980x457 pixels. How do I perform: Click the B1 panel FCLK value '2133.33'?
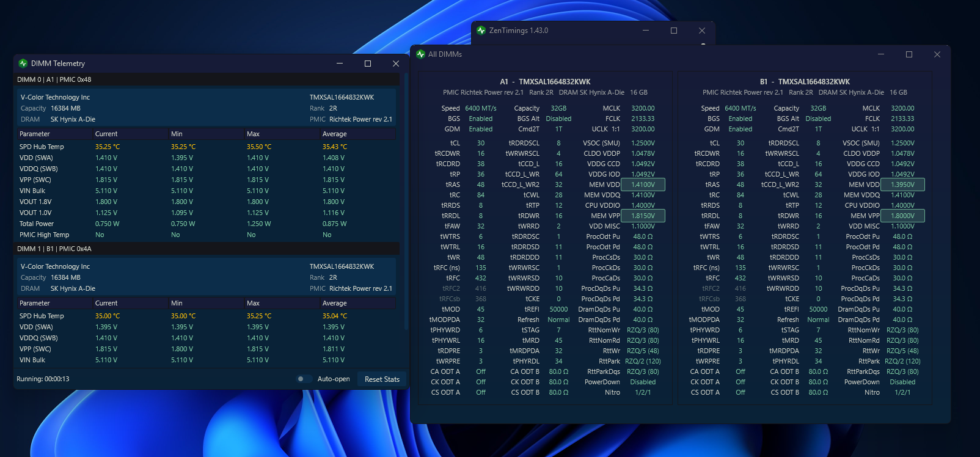(902, 119)
